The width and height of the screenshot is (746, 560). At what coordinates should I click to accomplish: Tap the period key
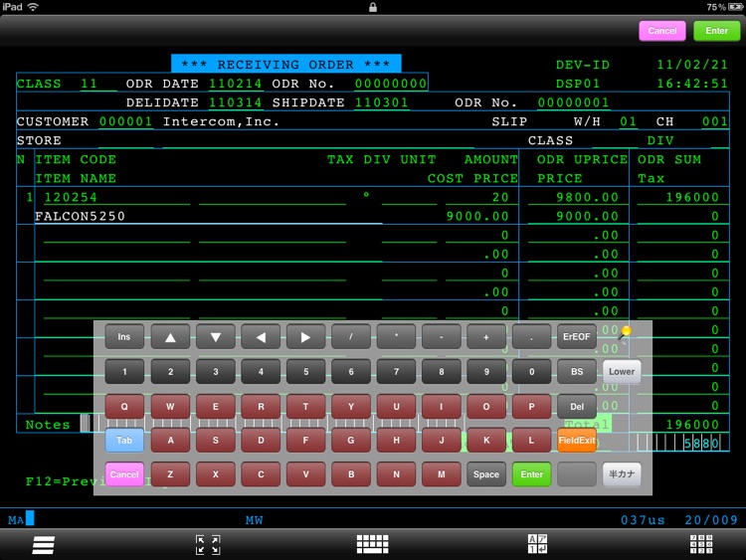pyautogui.click(x=531, y=337)
